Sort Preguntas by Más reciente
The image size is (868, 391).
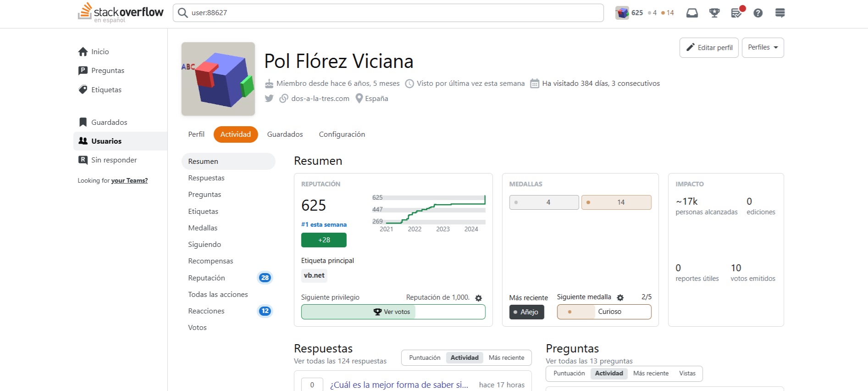tap(651, 373)
